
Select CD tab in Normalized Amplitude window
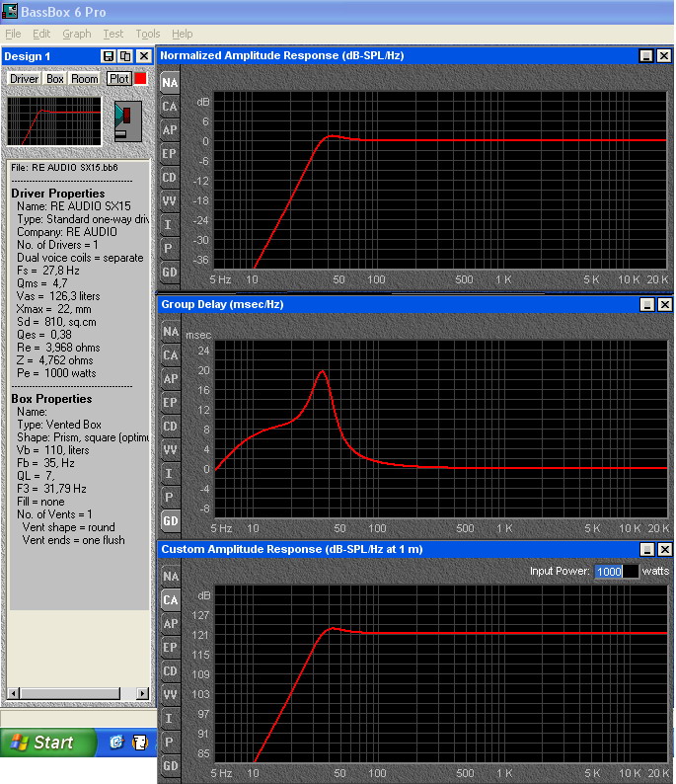click(170, 177)
